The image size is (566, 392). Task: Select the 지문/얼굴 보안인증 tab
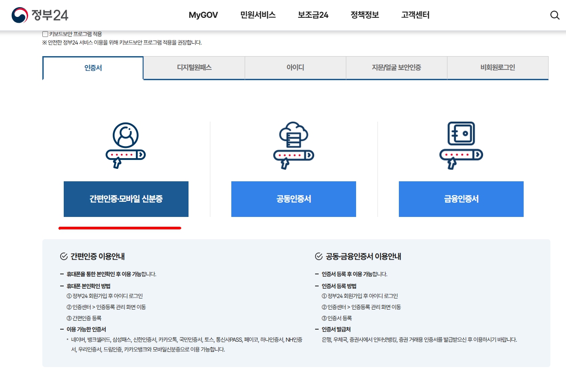tap(397, 68)
